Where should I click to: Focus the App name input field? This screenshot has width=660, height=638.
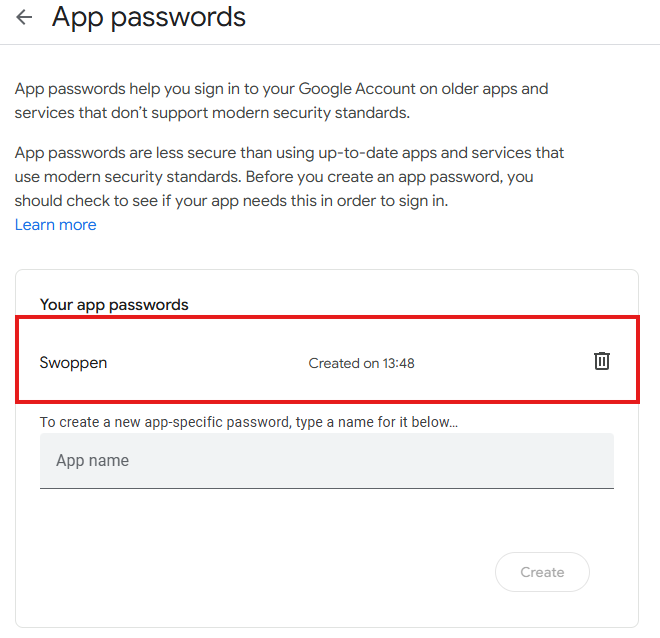click(326, 461)
